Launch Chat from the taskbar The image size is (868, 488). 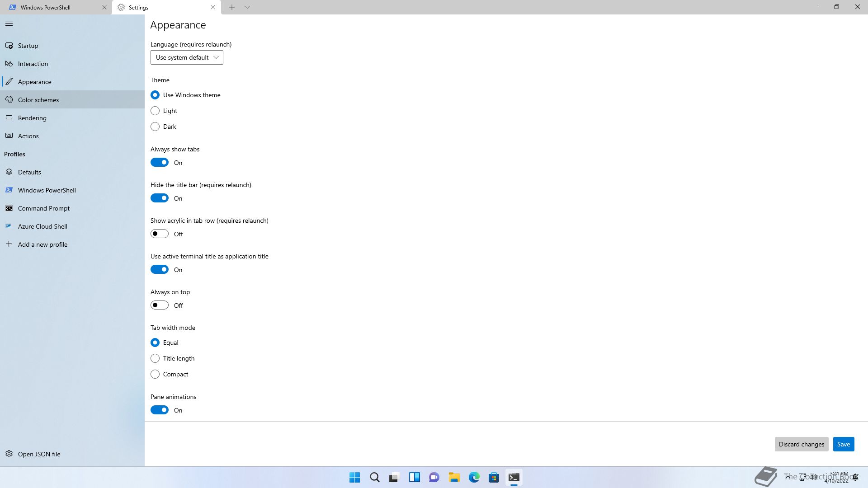click(x=434, y=477)
